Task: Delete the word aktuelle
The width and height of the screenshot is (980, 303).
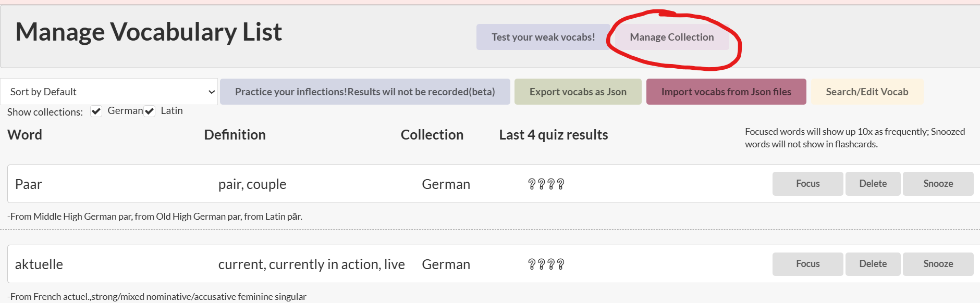Action: (x=873, y=264)
